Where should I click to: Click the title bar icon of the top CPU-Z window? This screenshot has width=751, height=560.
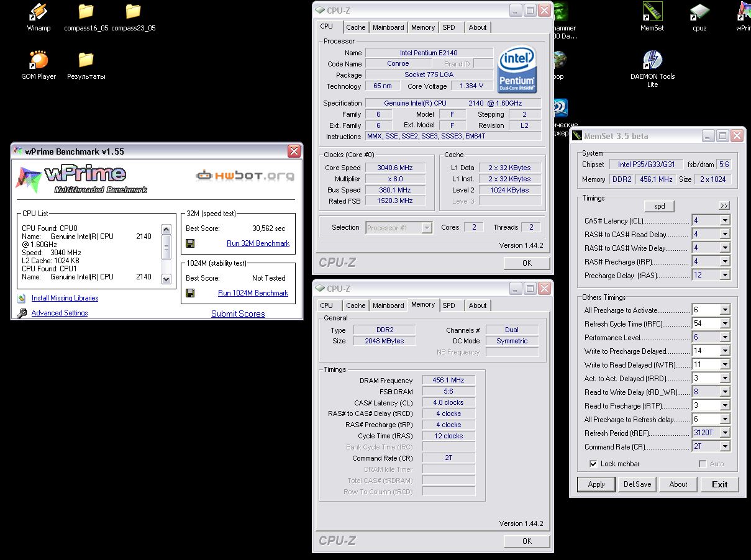320,10
